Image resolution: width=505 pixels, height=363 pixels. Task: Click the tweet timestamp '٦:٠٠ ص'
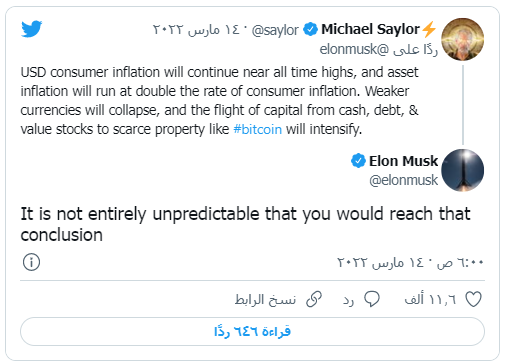click(x=460, y=263)
